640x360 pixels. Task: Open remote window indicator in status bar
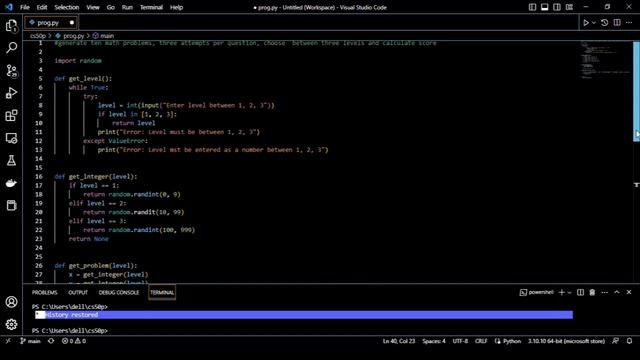(8, 341)
